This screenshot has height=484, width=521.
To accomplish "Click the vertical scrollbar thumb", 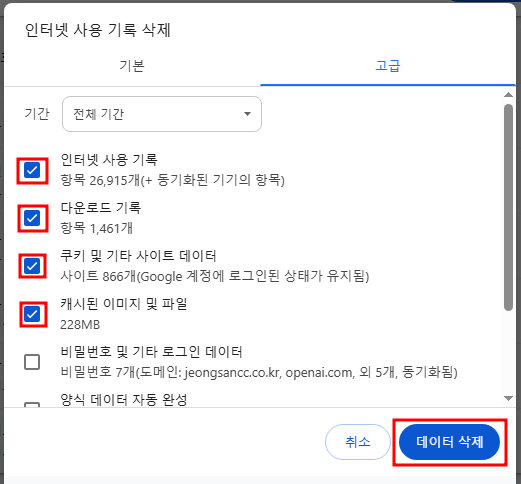I will click(x=508, y=208).
